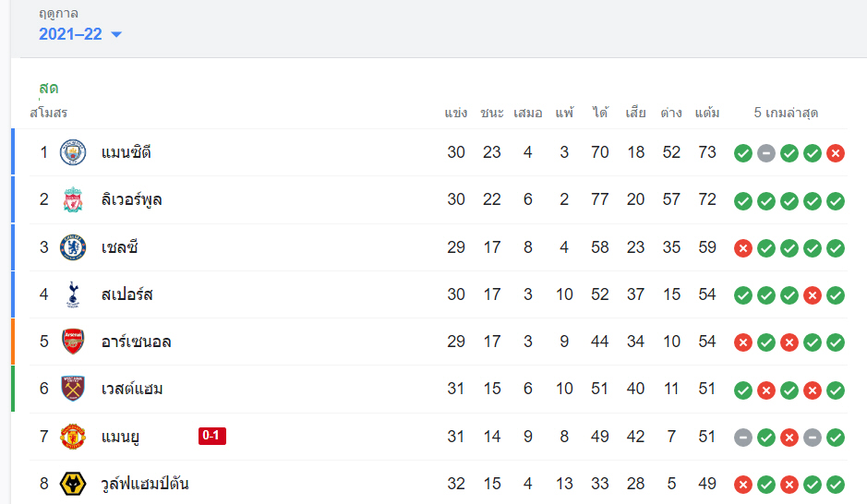The width and height of the screenshot is (867, 504).
Task: Click the live 0-1 score badge
Action: tap(212, 437)
